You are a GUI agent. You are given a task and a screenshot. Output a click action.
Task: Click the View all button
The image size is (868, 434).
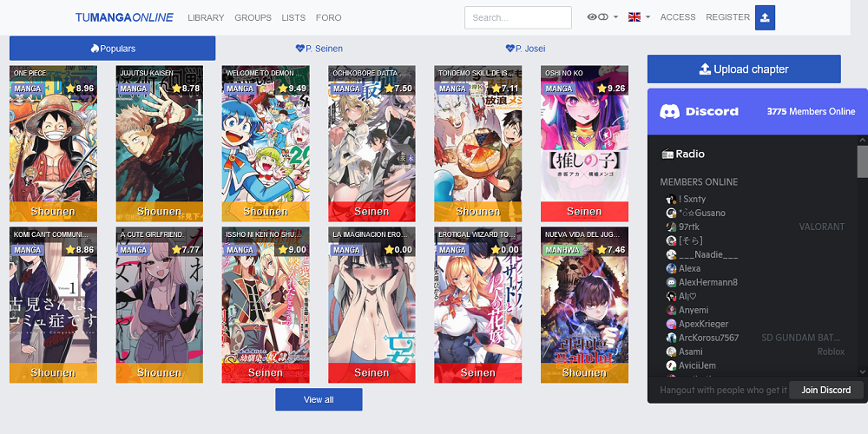[319, 399]
